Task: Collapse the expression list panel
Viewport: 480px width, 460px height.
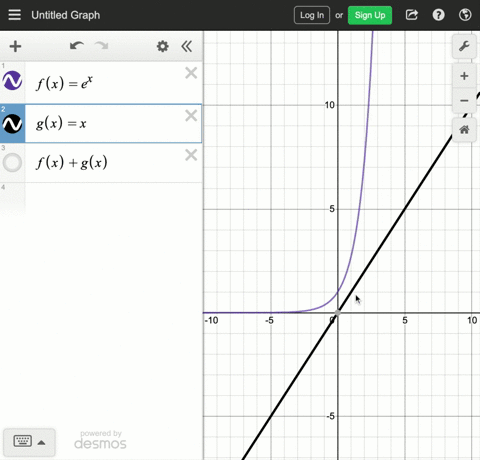Action: pyautogui.click(x=187, y=46)
